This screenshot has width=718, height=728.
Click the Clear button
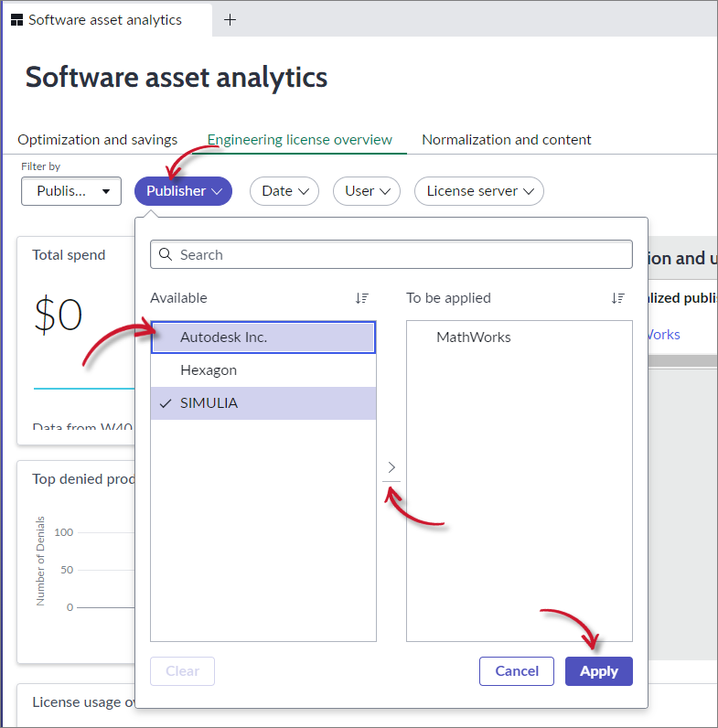pyautogui.click(x=183, y=671)
